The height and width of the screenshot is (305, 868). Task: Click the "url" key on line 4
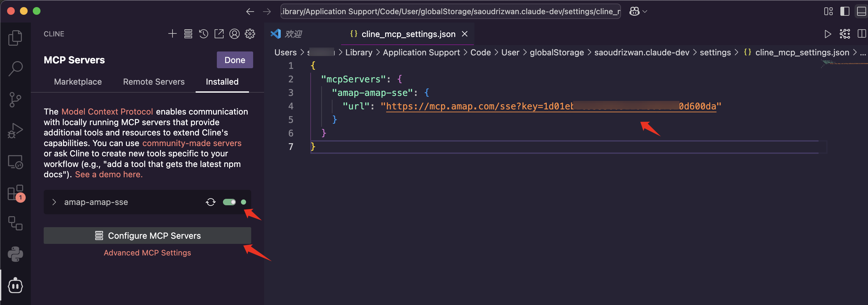pos(356,106)
